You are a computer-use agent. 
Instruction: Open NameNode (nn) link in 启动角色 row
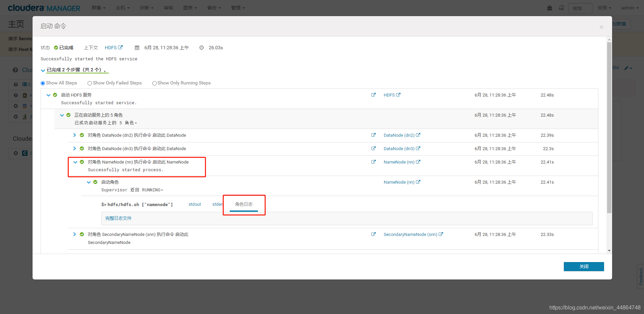(399, 182)
